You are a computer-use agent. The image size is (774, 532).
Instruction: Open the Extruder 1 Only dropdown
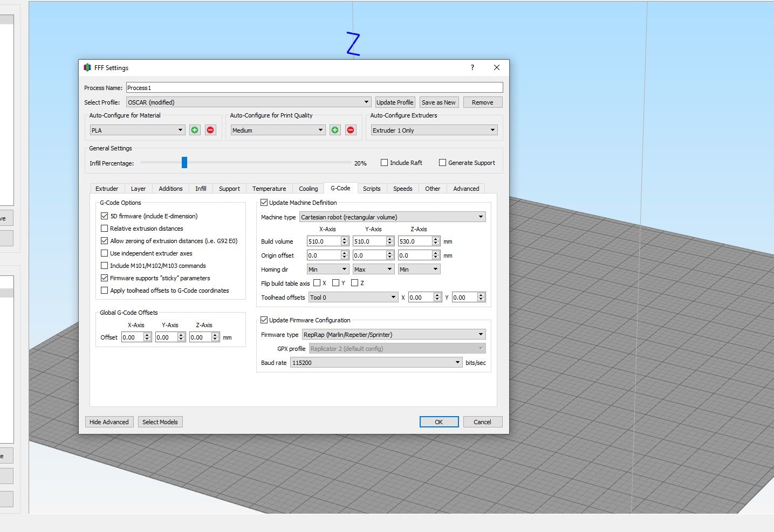[434, 130]
